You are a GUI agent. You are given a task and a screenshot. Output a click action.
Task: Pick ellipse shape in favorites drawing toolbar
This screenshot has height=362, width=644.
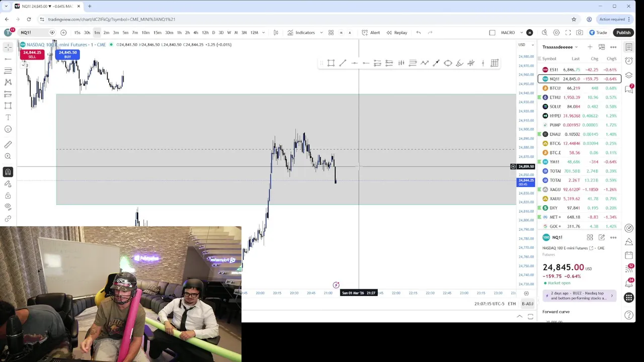pyautogui.click(x=448, y=63)
